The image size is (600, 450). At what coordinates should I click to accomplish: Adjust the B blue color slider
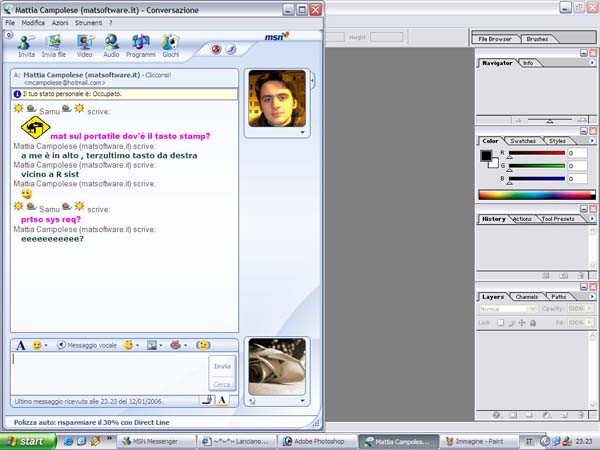[536, 179]
